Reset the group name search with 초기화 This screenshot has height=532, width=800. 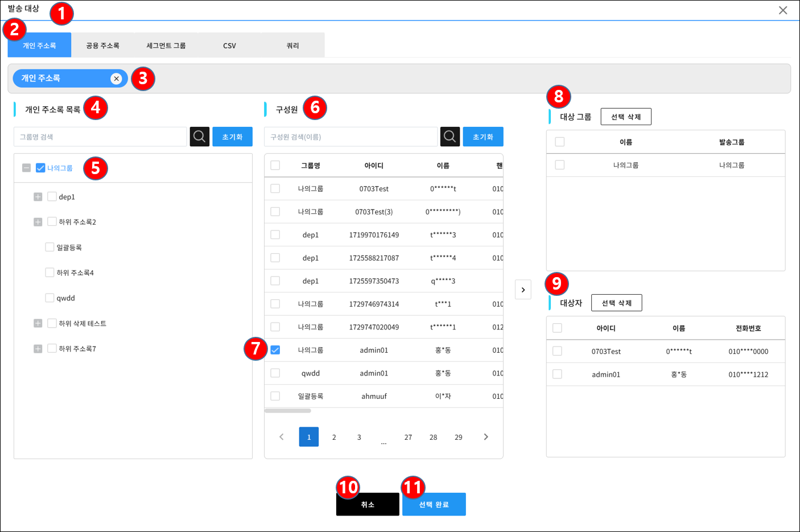(x=232, y=137)
